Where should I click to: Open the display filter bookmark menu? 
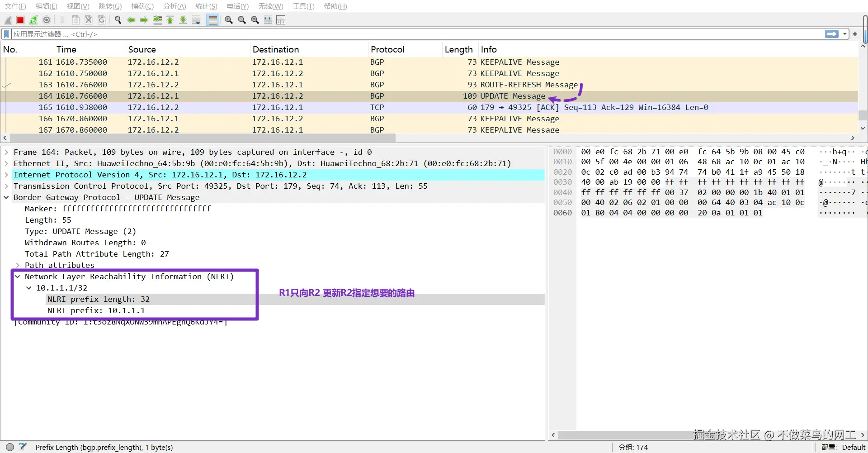[x=6, y=34]
